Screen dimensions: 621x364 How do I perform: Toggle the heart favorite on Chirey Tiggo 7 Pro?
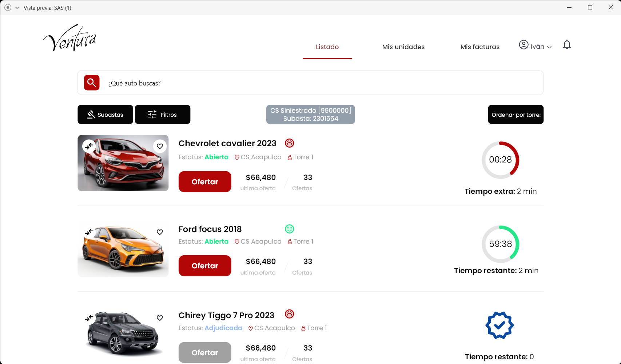click(160, 318)
